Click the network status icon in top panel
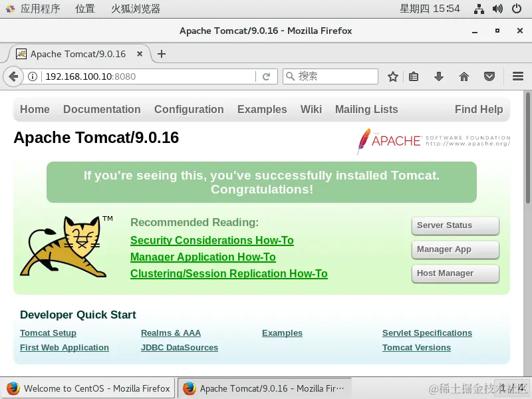Screen dimensions: 532x399 [x=479, y=9]
